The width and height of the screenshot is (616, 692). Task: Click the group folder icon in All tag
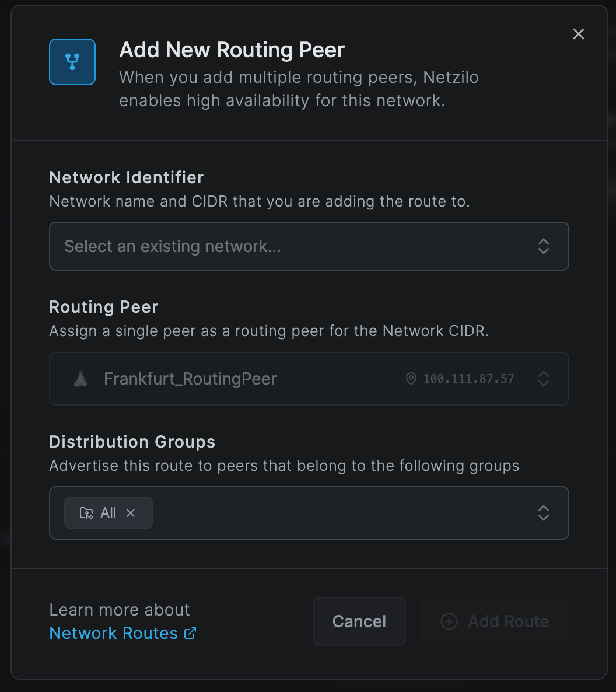(x=86, y=513)
